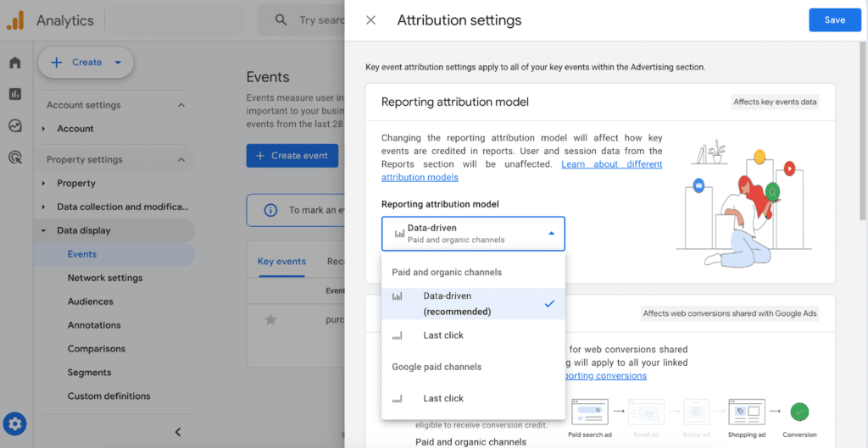
Task: Switch to the Key events tab
Action: [281, 262]
